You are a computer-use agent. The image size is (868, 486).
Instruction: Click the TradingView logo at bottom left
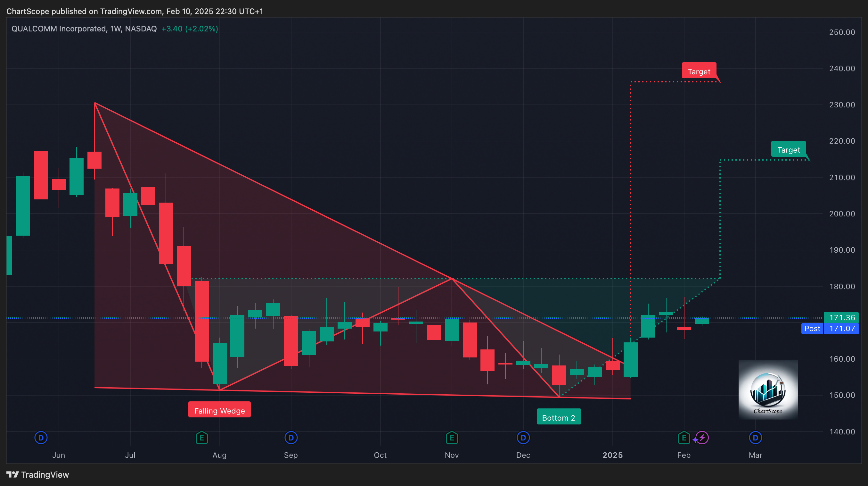pyautogui.click(x=38, y=474)
